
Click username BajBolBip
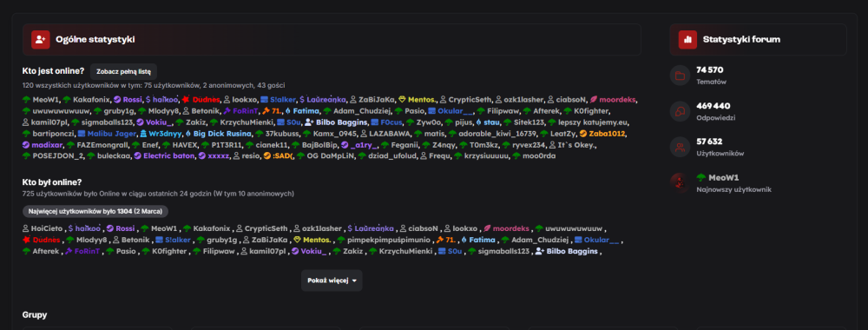coord(320,145)
